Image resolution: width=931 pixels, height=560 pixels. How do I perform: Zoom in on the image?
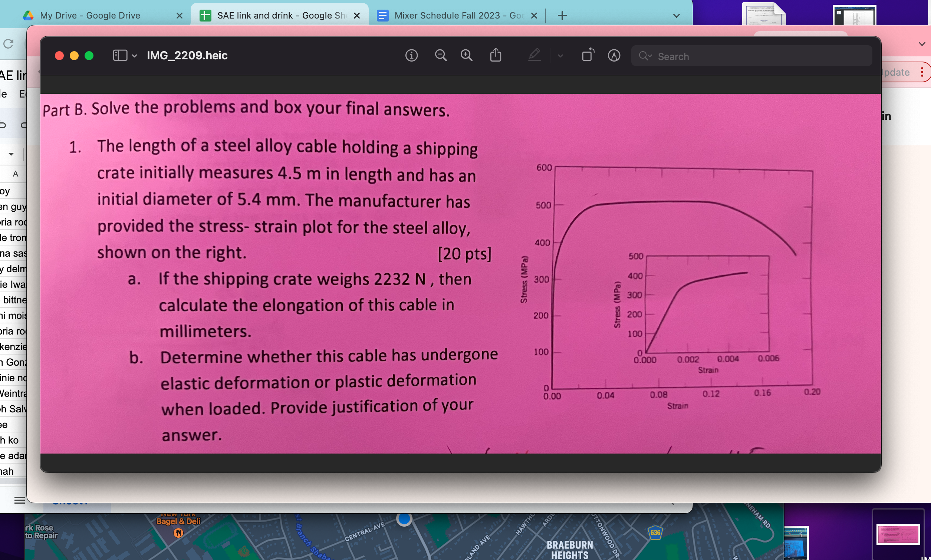point(467,56)
